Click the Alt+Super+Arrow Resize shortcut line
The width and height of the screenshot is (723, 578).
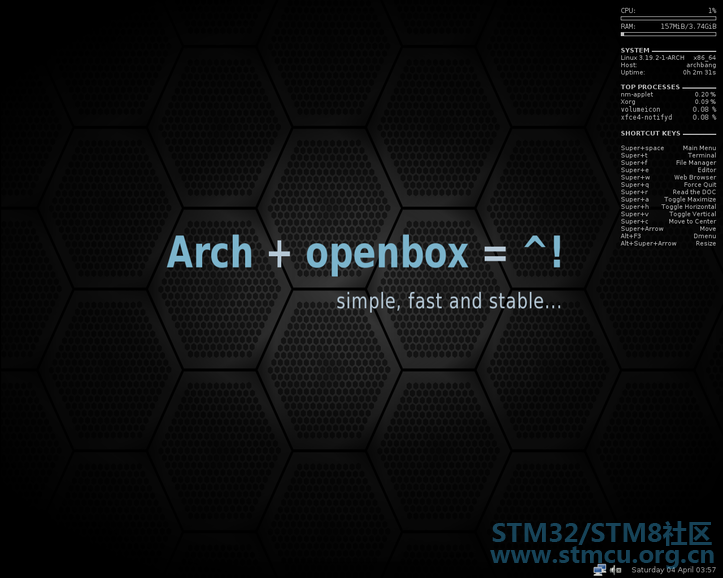coord(668,243)
